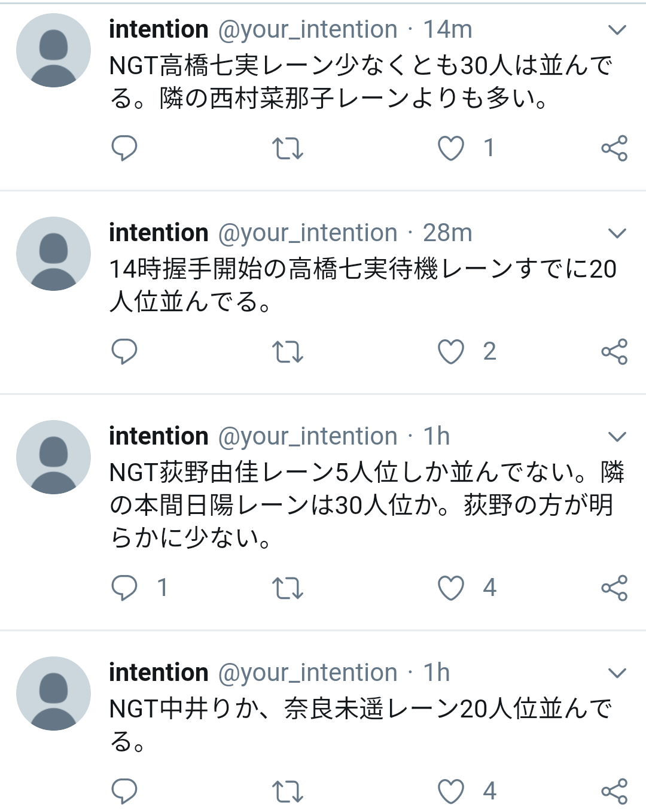The height and width of the screenshot is (812, 646).
Task: Like the 荻野由佳 tweet with 4 likes
Action: 451,588
